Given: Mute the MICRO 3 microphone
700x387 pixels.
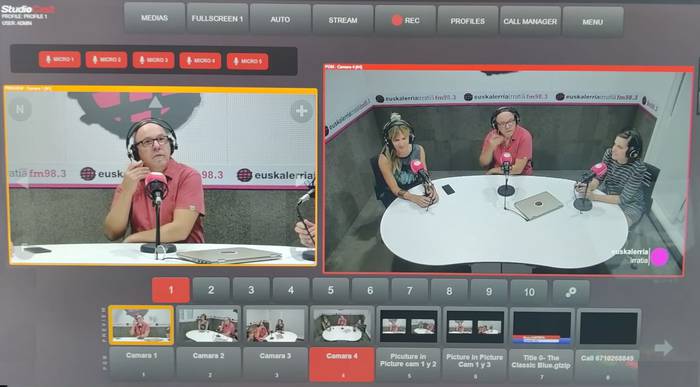Looking at the screenshot, I should coord(154,60).
